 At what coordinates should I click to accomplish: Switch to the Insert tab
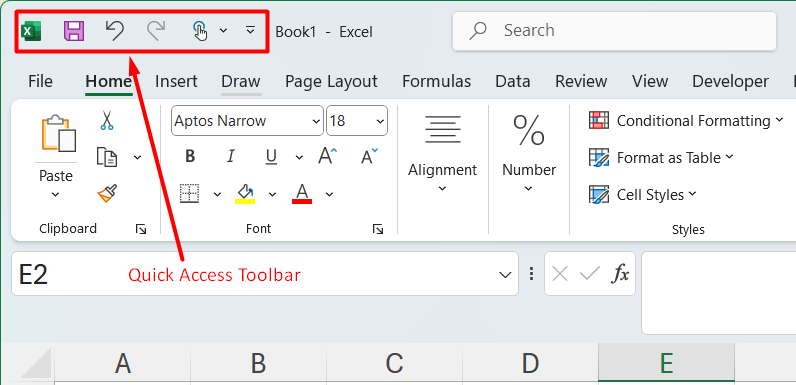[x=176, y=81]
